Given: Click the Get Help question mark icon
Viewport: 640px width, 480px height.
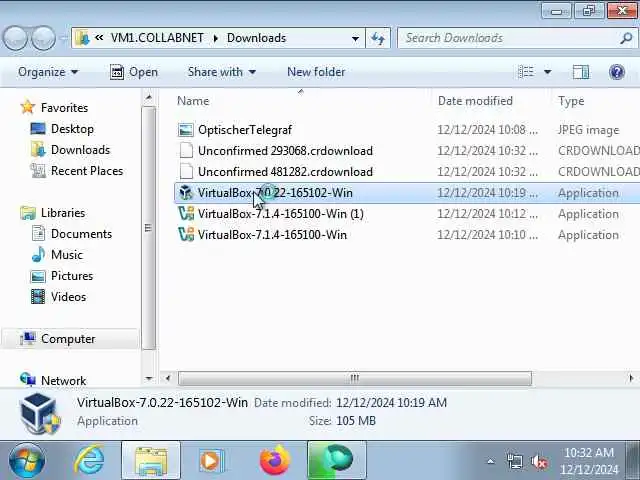Looking at the screenshot, I should pos(616,72).
